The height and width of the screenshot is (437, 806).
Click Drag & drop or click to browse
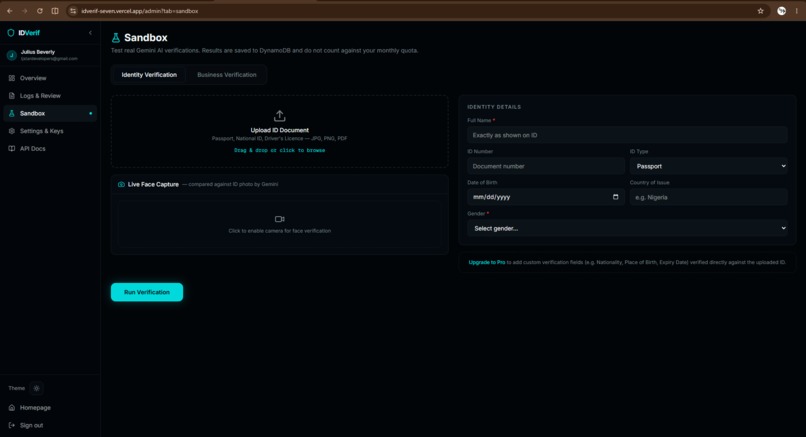coord(280,150)
